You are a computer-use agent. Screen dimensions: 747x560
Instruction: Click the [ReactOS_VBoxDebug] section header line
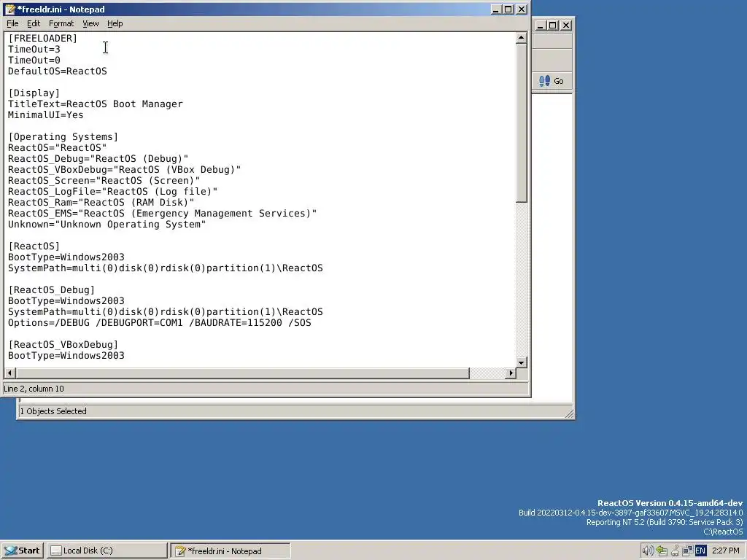tap(63, 345)
